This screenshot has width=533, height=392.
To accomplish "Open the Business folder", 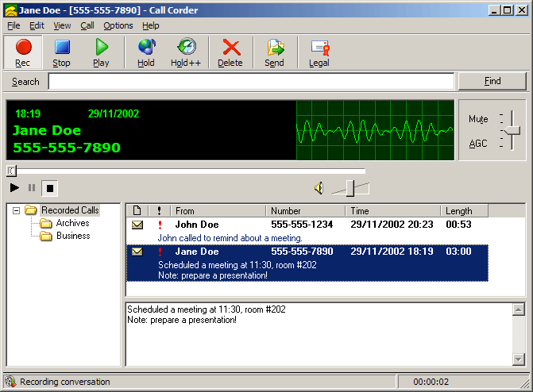I will point(72,236).
